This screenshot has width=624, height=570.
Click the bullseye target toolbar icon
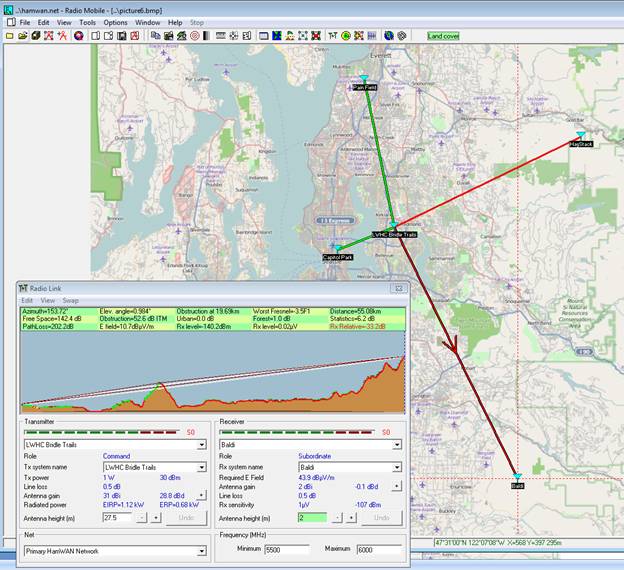point(195,35)
